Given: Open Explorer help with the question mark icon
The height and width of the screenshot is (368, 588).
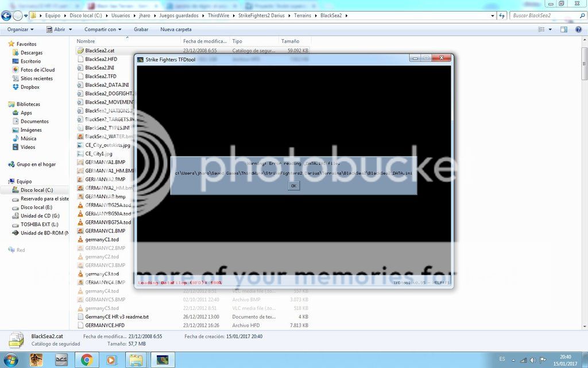Looking at the screenshot, I should (578, 29).
